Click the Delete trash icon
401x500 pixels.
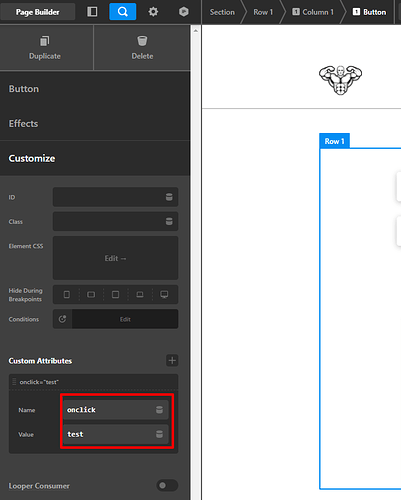point(142,41)
